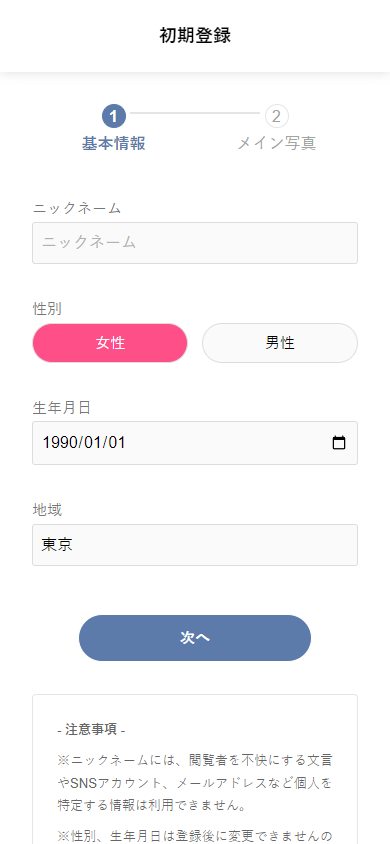
Task: Click the 次へ button
Action: [195, 638]
